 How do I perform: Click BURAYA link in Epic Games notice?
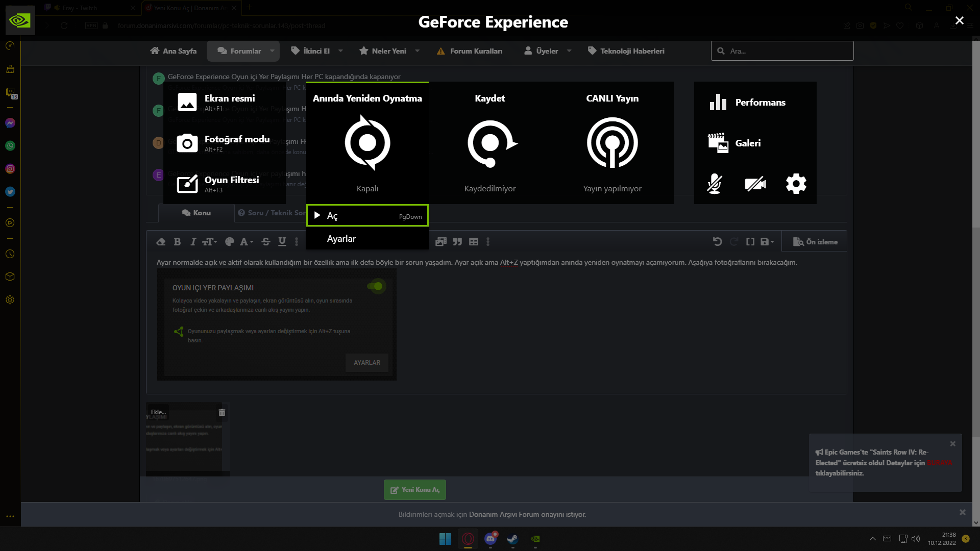pyautogui.click(x=939, y=463)
